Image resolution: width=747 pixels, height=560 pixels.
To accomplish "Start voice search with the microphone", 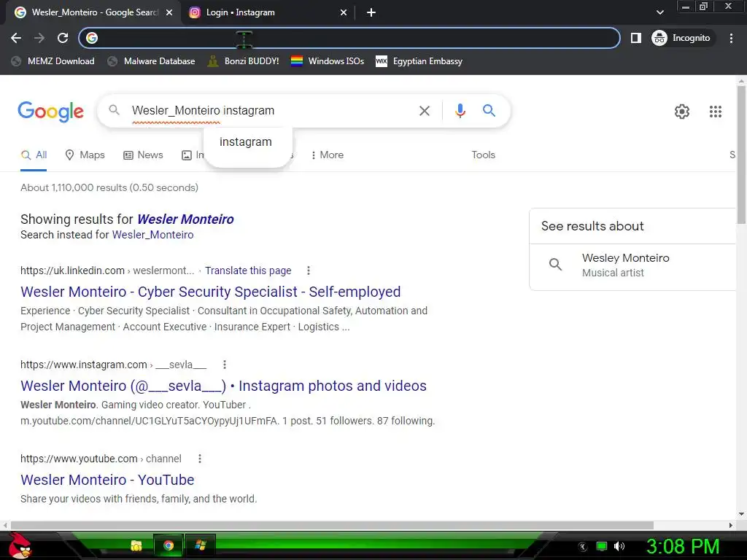I will point(460,111).
